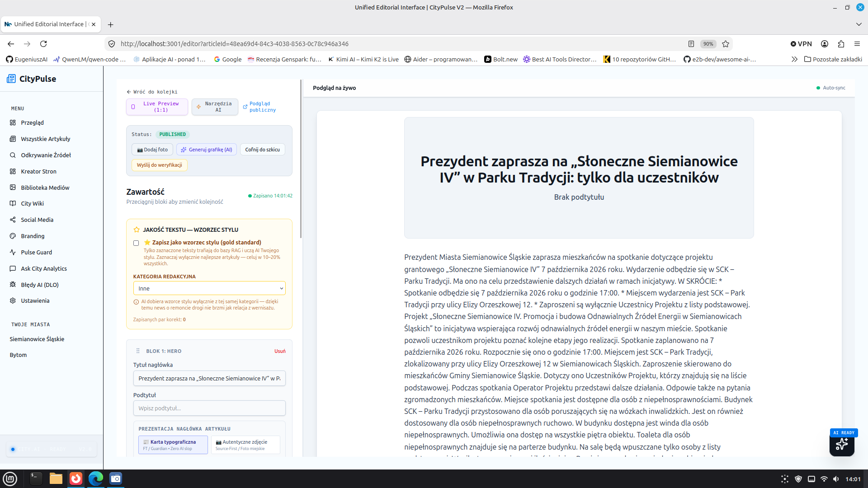The height and width of the screenshot is (488, 868).
Task: Open the Firefox extensions puzzle icon
Action: point(841,44)
